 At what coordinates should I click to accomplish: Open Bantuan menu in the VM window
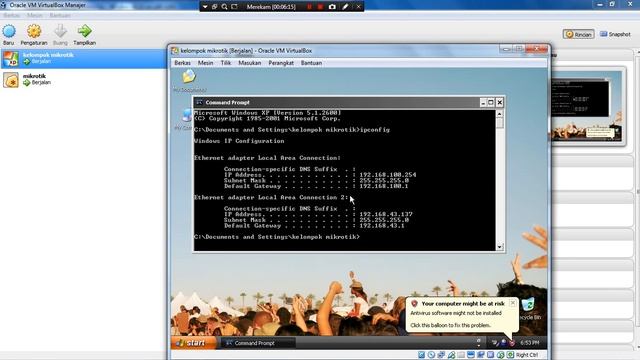coord(311,63)
